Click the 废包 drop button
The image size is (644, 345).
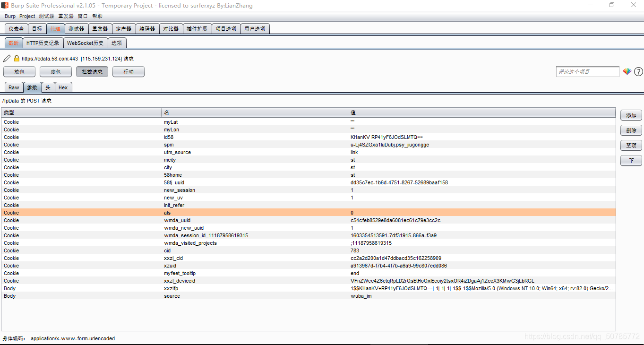pyautogui.click(x=56, y=72)
